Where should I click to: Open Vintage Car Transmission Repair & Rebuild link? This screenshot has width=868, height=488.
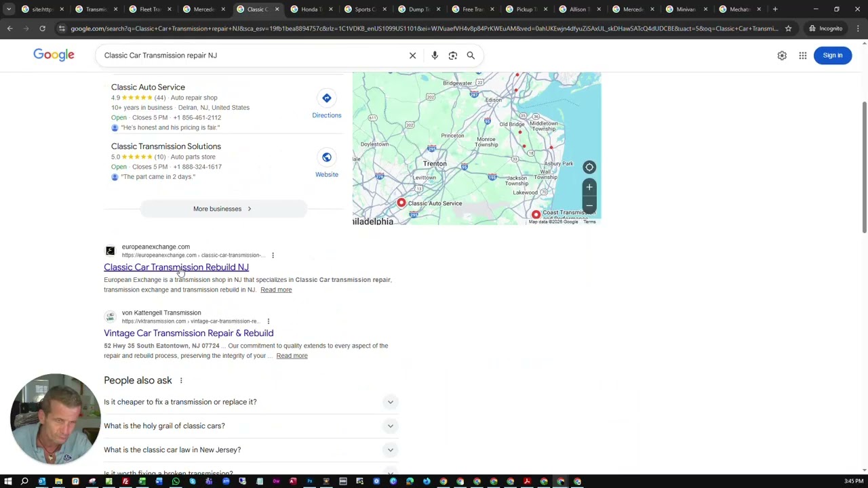(x=189, y=333)
